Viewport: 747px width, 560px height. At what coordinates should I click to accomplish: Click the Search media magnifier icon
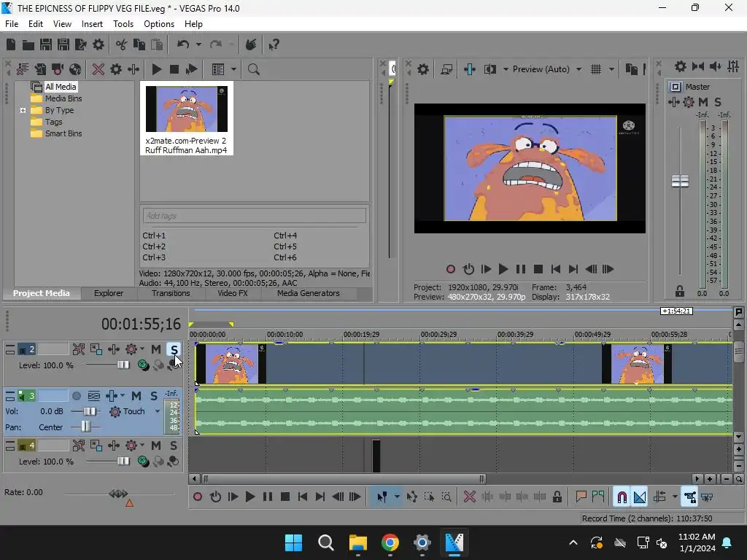click(x=253, y=69)
